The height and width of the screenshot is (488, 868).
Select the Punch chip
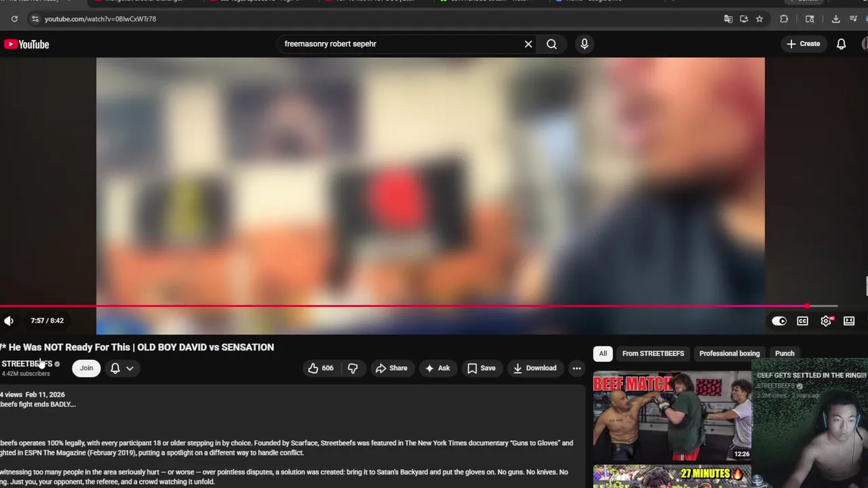[785, 353]
